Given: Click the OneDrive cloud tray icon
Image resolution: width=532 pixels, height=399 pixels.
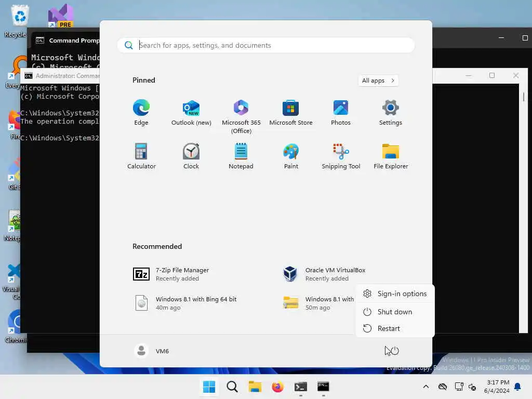Looking at the screenshot, I should pos(443,387).
